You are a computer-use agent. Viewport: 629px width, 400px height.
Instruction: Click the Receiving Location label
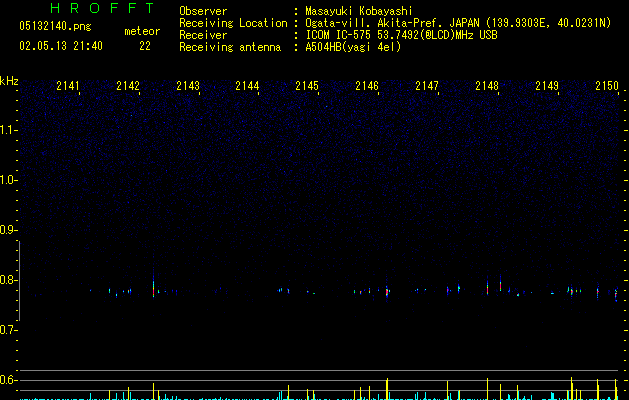[x=233, y=23]
